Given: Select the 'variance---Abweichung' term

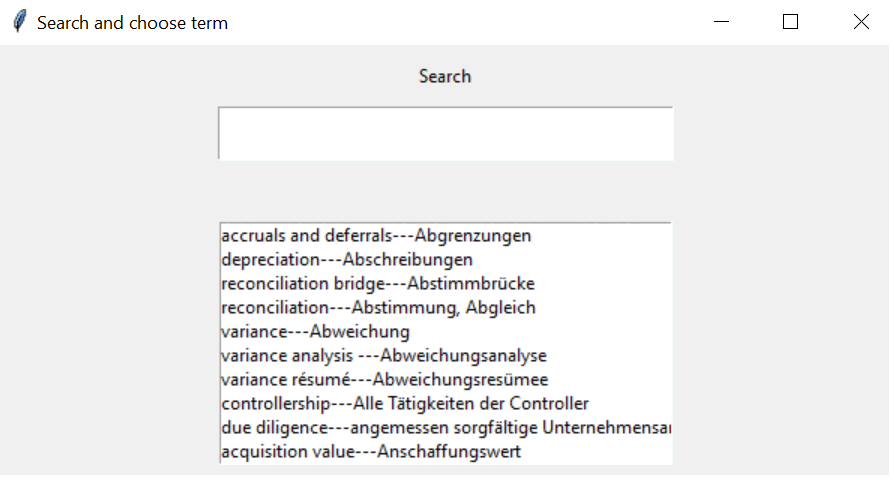Looking at the screenshot, I should coord(315,332).
